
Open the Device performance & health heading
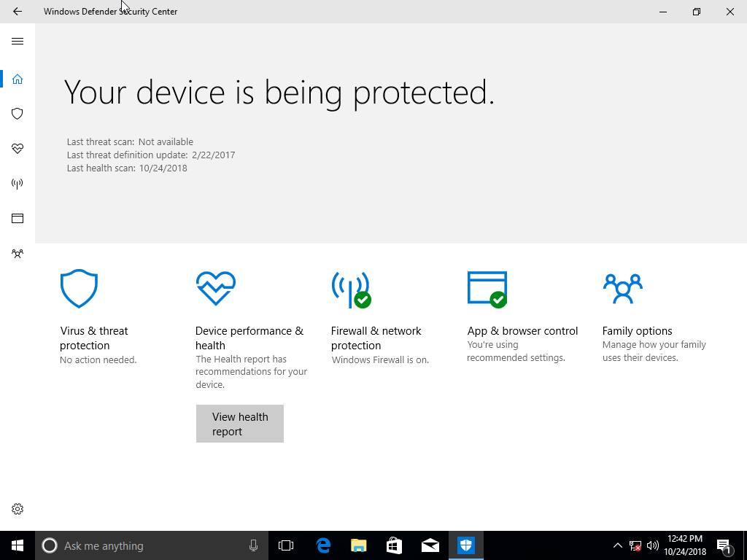pyautogui.click(x=249, y=338)
